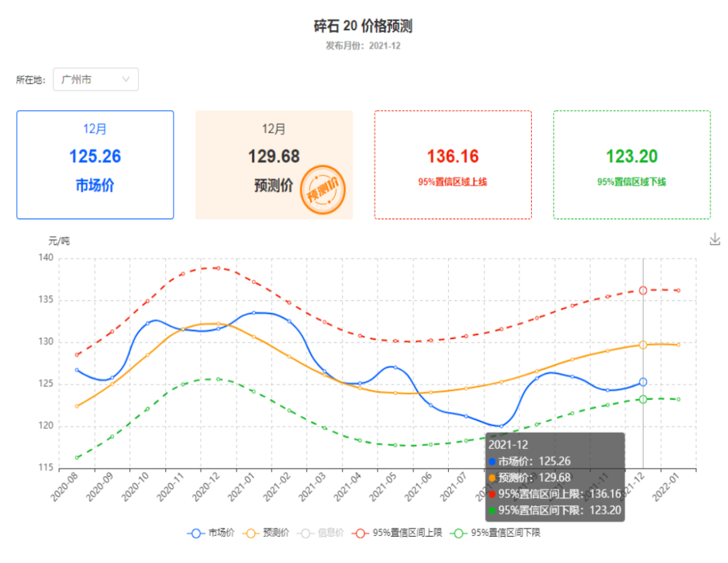Click the chart title 碎石 20 价格预测

[x=363, y=26]
